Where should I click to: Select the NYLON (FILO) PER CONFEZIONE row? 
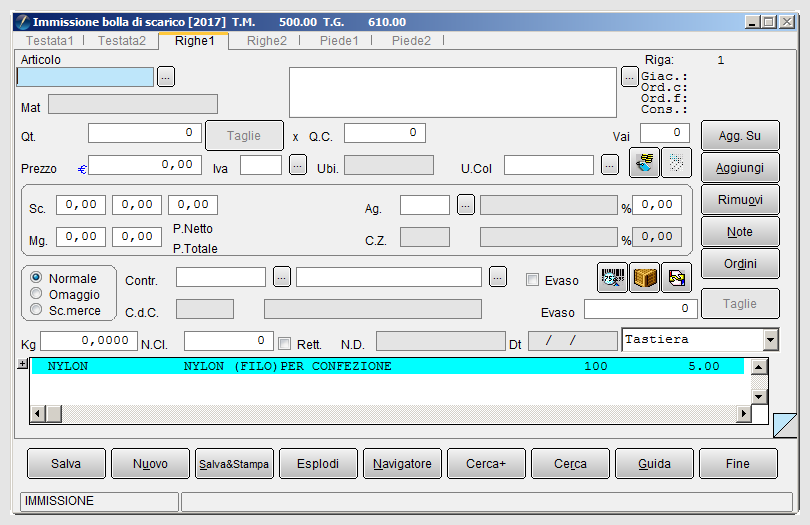(387, 366)
